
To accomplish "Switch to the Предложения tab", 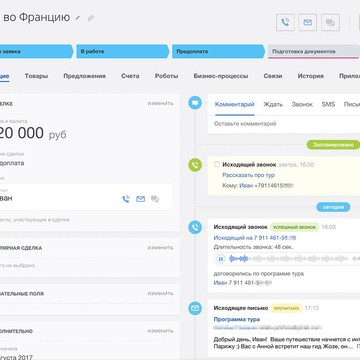I will 85,76.
